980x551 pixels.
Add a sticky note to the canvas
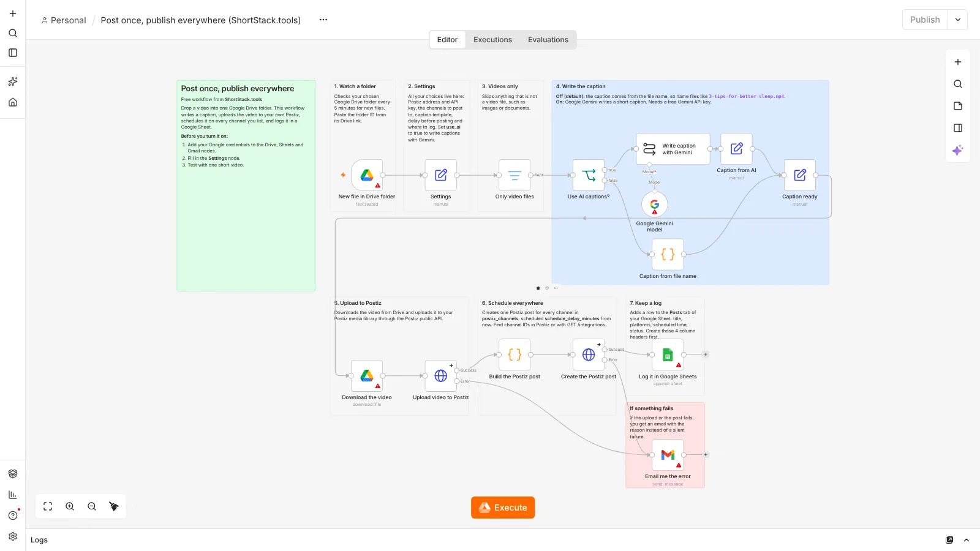coord(958,106)
